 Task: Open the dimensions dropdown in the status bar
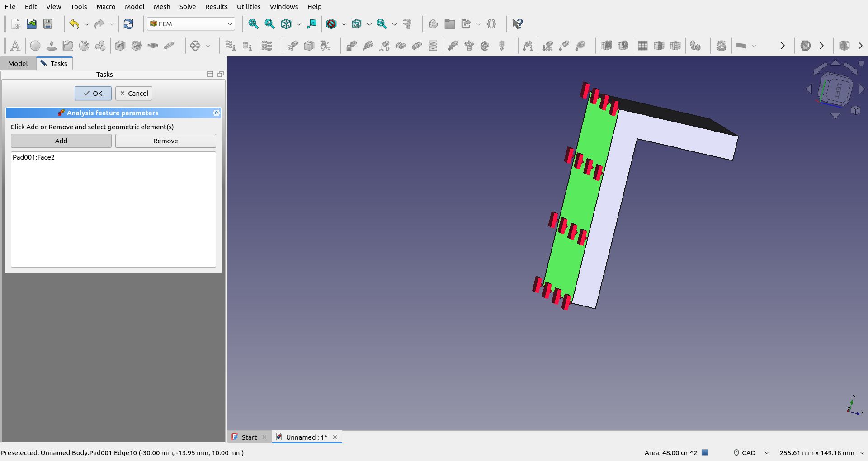[862, 452]
